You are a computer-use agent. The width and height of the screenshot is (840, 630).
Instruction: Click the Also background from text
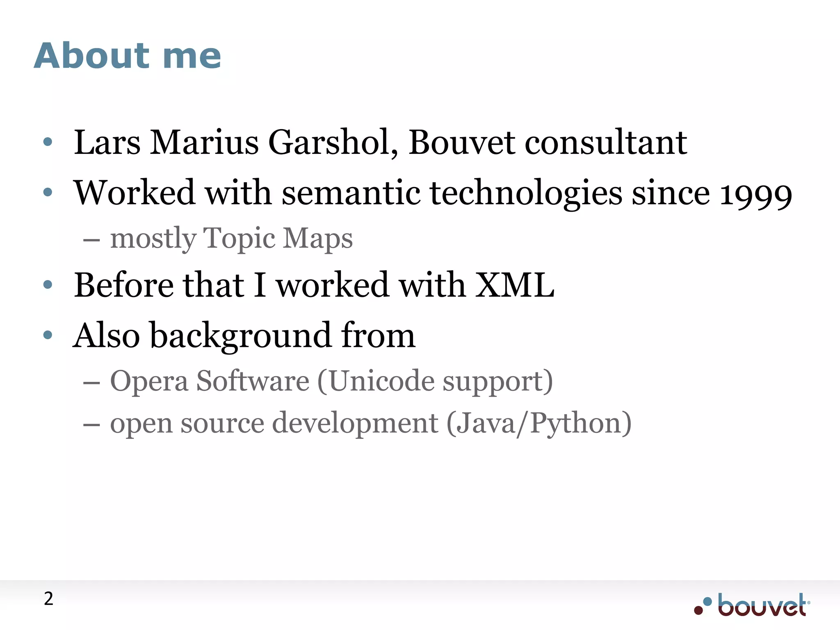[x=244, y=336]
